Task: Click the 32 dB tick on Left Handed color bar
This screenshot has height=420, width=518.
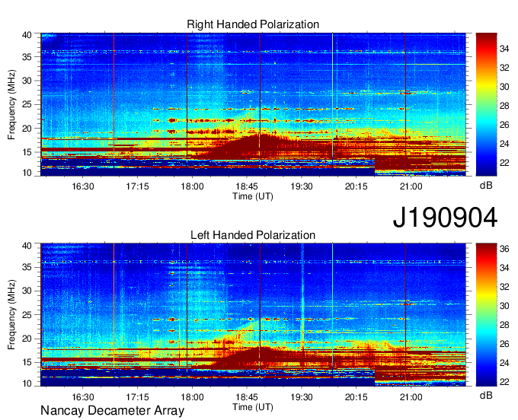Action: pyautogui.click(x=504, y=287)
